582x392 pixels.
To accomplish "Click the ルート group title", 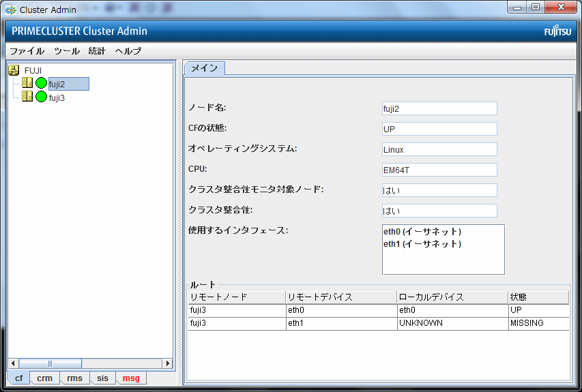I will coord(203,285).
